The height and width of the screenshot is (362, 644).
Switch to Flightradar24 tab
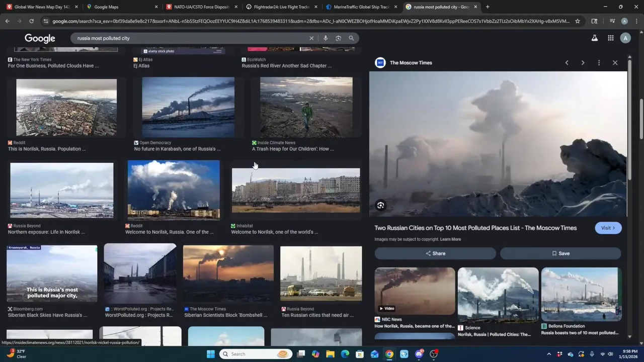tap(281, 7)
